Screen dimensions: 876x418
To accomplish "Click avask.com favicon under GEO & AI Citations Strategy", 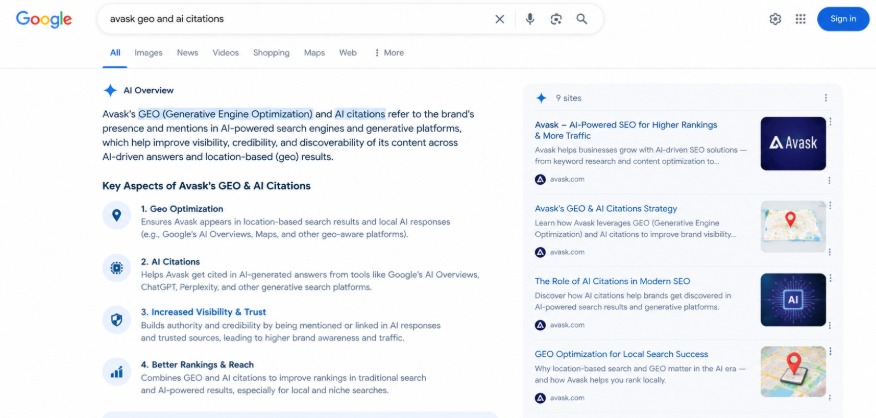I will click(x=540, y=252).
